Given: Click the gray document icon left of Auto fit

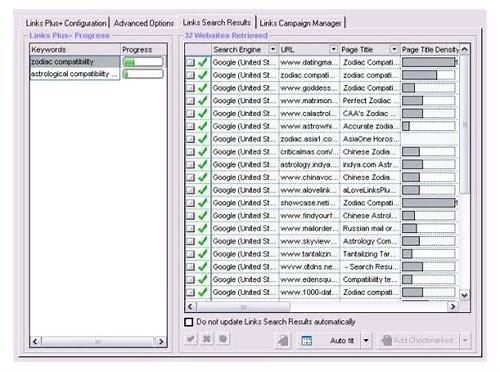Looking at the screenshot, I should (x=283, y=340).
